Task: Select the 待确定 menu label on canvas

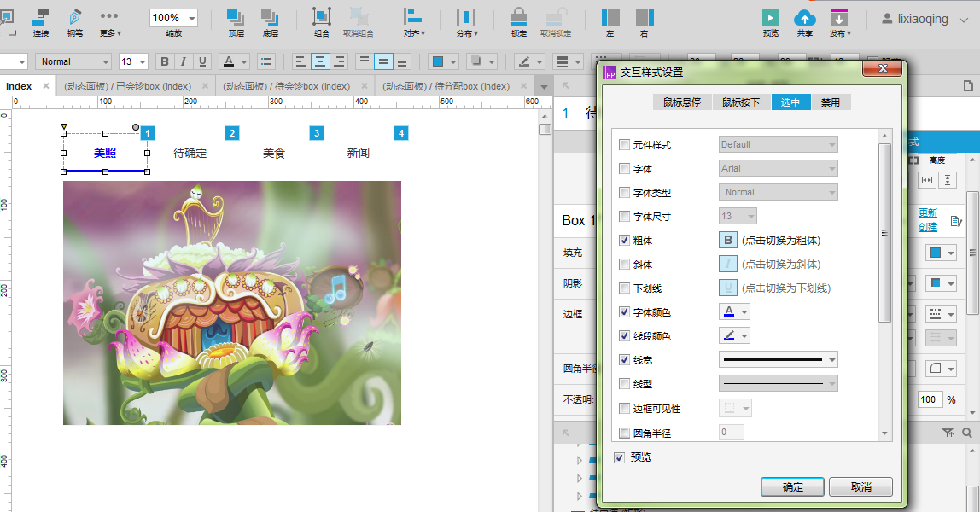Action: (190, 153)
